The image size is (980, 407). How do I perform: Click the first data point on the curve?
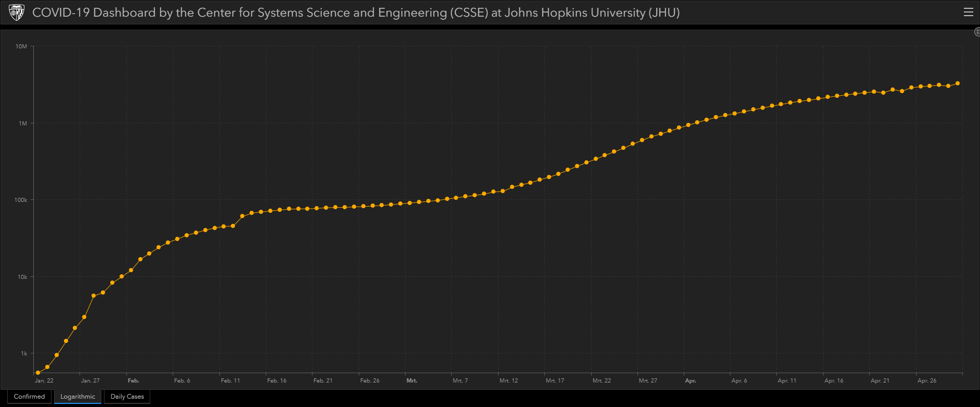point(38,373)
